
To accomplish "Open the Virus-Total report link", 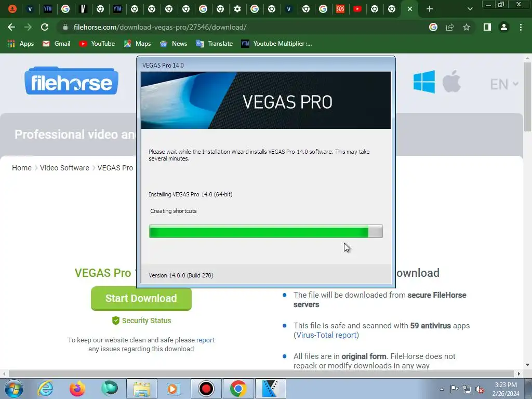I will point(326,335).
